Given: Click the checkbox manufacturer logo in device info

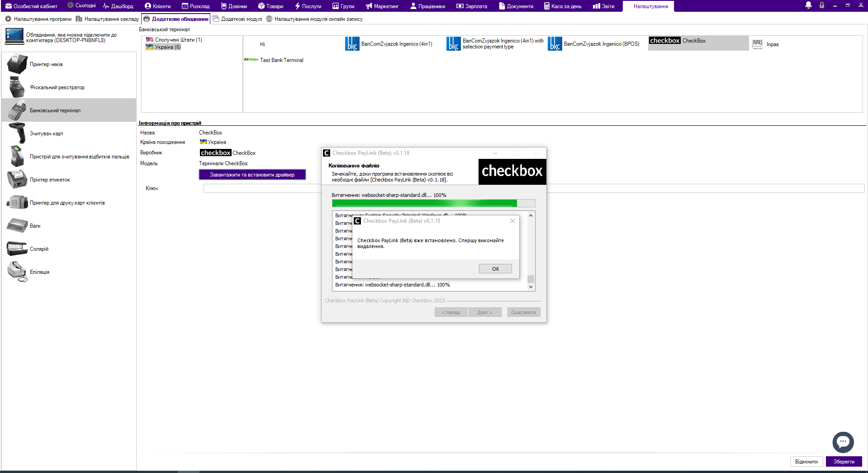Looking at the screenshot, I should point(215,153).
